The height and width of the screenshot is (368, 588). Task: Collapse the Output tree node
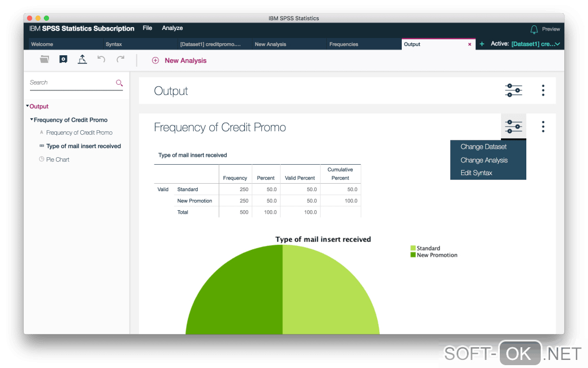[x=27, y=106]
